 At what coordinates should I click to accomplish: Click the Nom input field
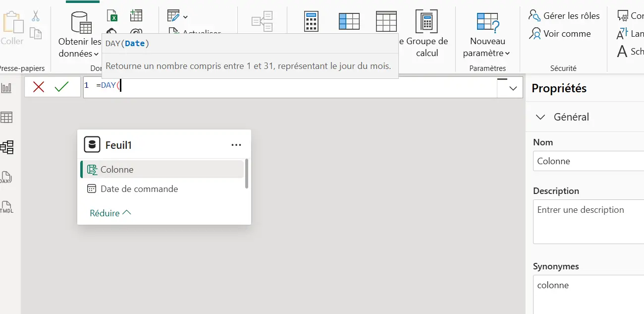point(589,161)
